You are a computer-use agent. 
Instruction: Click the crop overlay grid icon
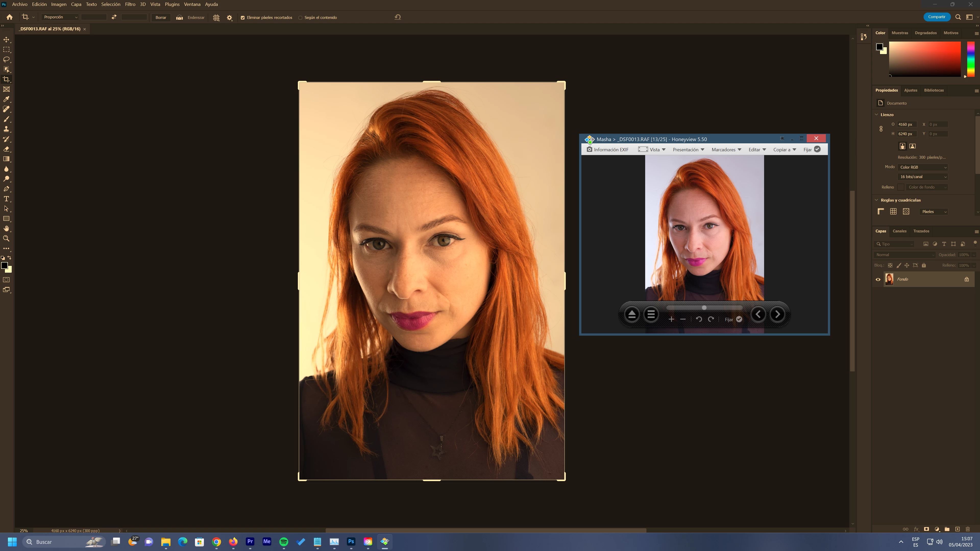point(216,18)
